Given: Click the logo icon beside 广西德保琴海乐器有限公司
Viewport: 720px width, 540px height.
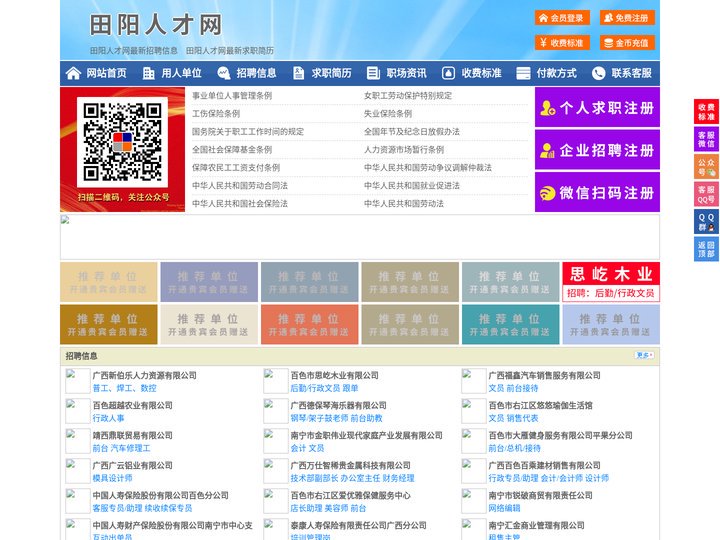Looking at the screenshot, I should [x=276, y=411].
